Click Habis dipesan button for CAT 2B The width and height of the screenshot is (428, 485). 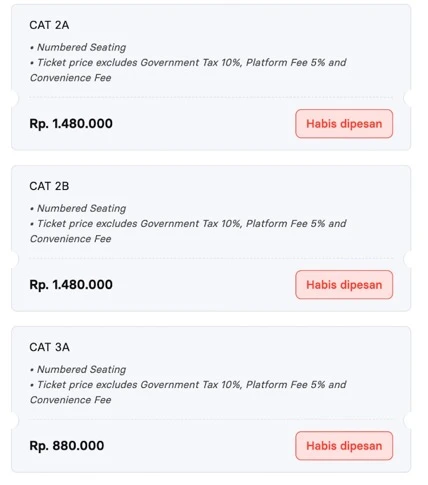click(x=344, y=285)
